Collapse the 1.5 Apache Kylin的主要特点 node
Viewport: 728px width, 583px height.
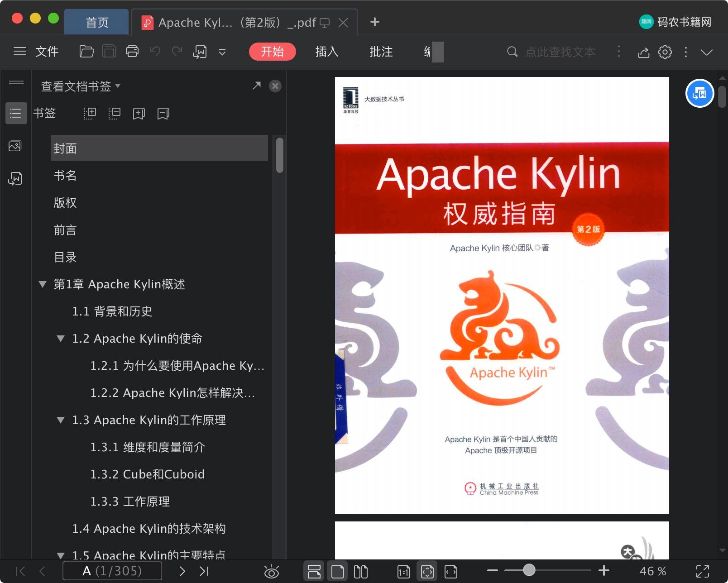[61, 555]
